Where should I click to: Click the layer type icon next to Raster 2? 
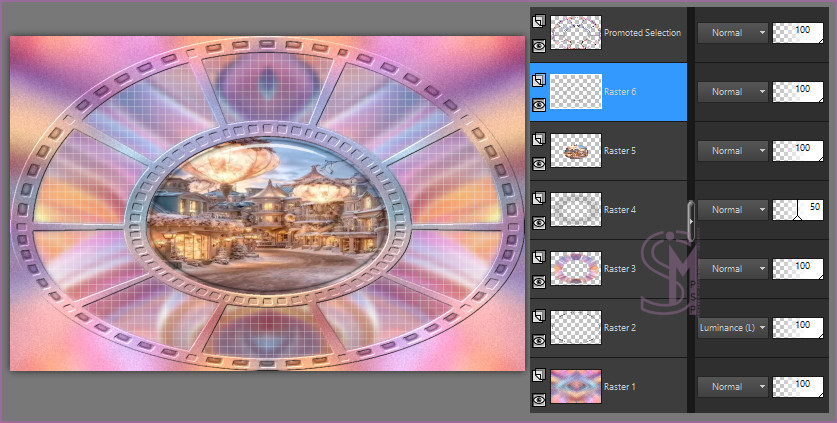point(540,316)
